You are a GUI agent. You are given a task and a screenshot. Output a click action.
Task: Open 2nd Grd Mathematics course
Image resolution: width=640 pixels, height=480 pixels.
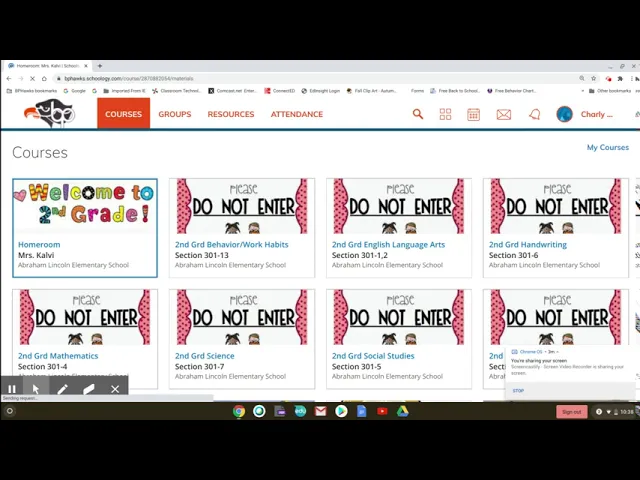click(58, 356)
